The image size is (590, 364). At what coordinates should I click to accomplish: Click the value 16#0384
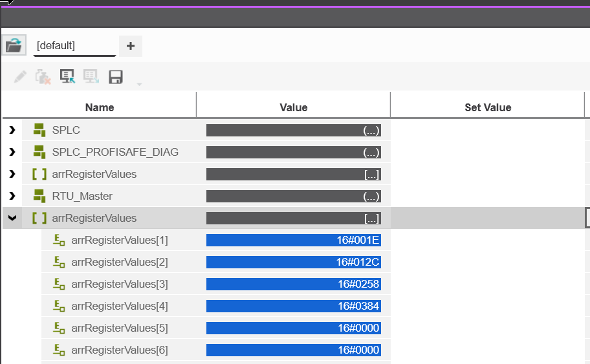tap(294, 306)
